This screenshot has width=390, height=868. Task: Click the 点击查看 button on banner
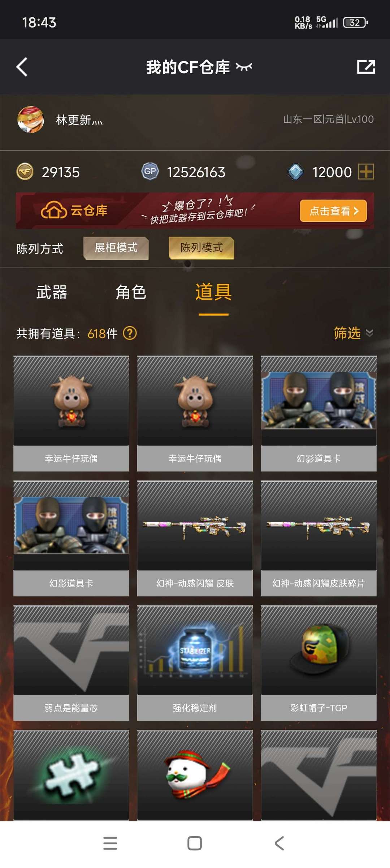[x=333, y=211]
